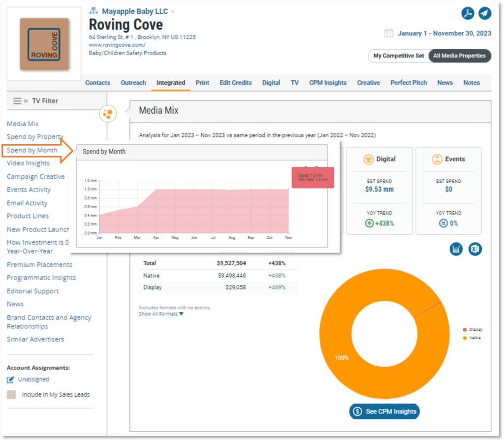The image size is (504, 441).
Task: Click the blue equal-sign trend icon
Action: coord(443,223)
